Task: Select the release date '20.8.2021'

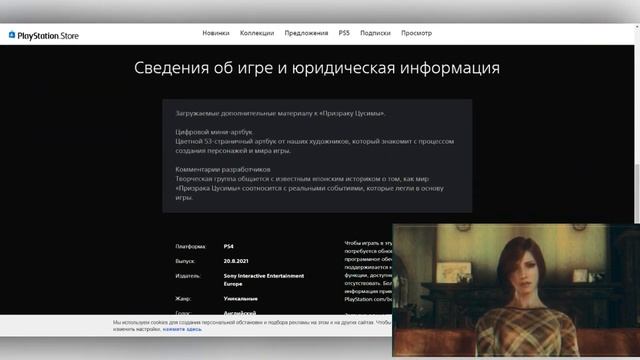Action: click(x=236, y=261)
